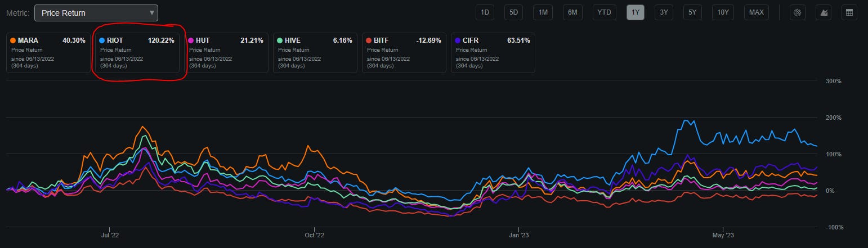This screenshot has height=248, width=868.
Task: Select the 5Y time range
Action: [692, 12]
